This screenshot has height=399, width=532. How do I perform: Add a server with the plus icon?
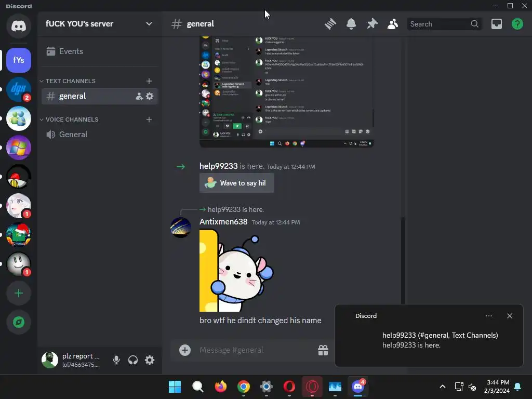coord(19,293)
